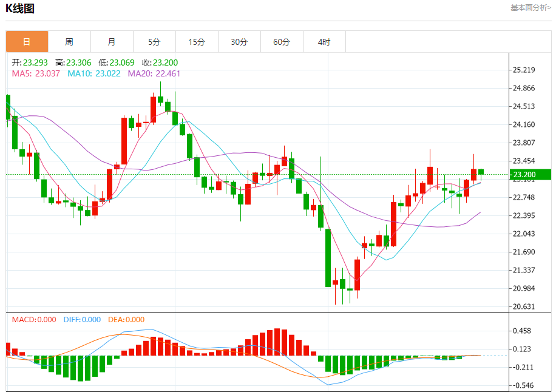
Task: Click the 0.123 MACD axis label
Action: [x=522, y=349]
